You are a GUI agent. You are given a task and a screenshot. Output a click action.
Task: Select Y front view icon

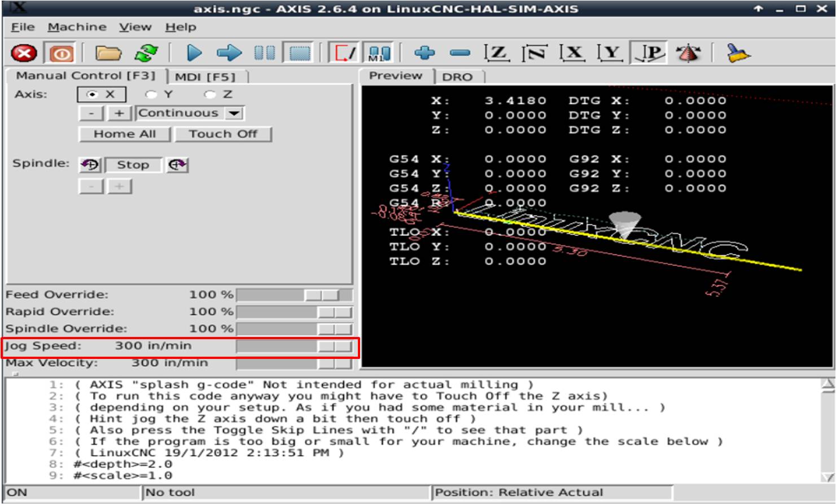pos(610,54)
